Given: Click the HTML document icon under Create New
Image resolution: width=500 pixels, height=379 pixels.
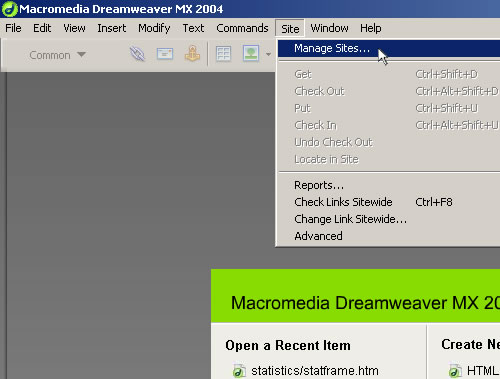Looking at the screenshot, I should [455, 371].
